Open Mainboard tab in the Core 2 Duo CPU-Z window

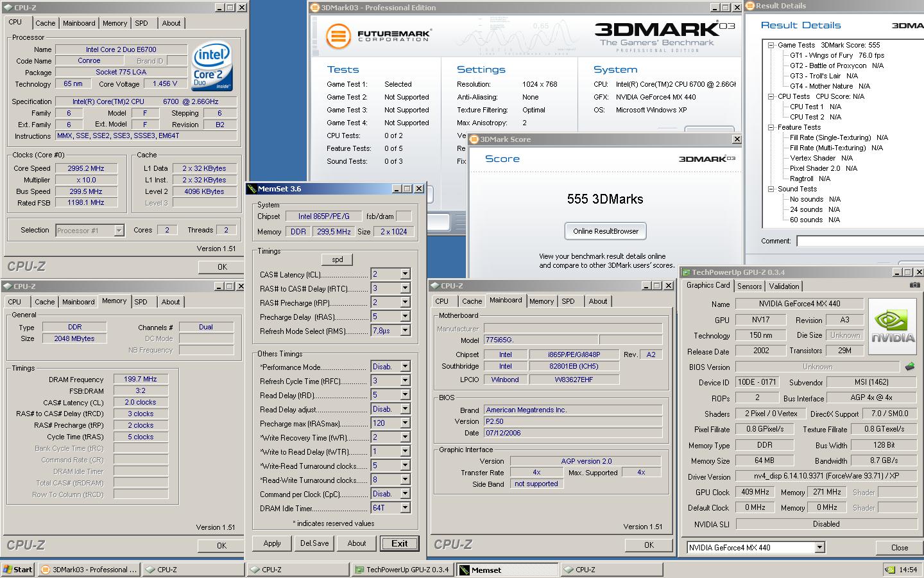79,23
